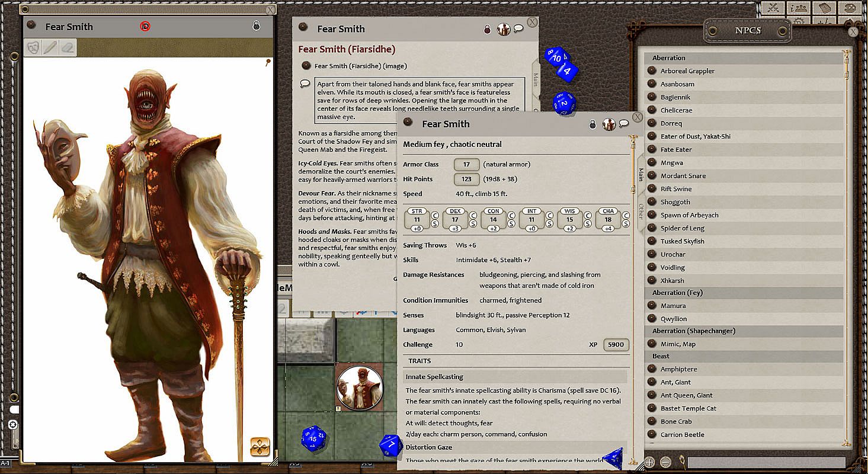Screen dimensions: 868x474
Task: Click Innate Spellcasting trait header
Action: (x=515, y=377)
